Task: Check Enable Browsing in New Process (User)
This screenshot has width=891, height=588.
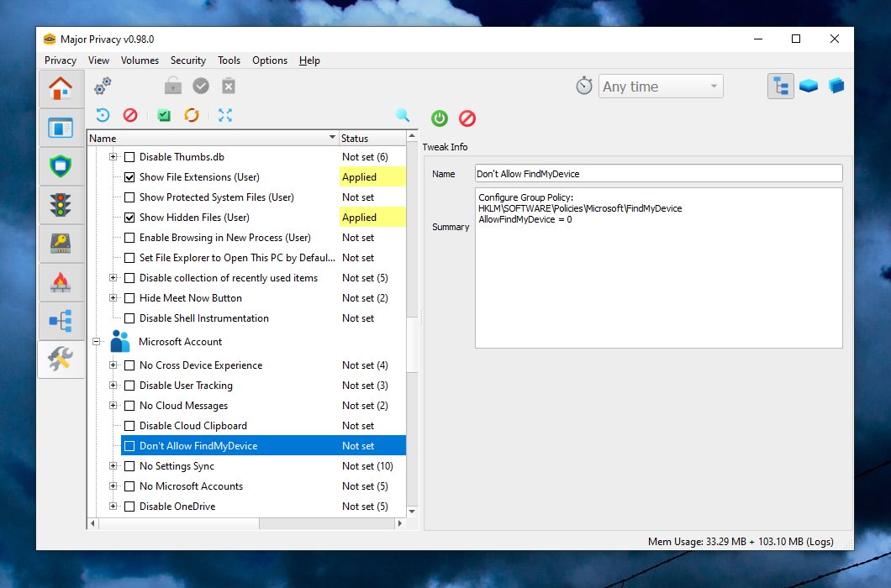Action: [129, 238]
